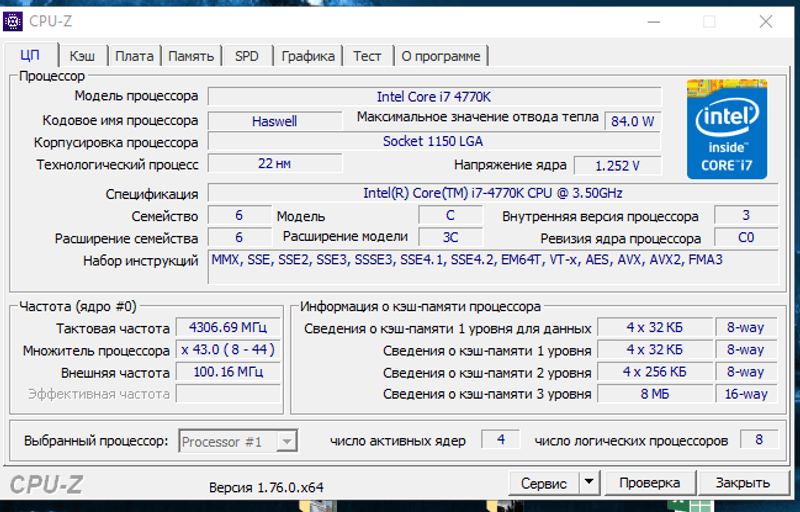Show the О программе tab
The image size is (800, 512).
coord(440,56)
